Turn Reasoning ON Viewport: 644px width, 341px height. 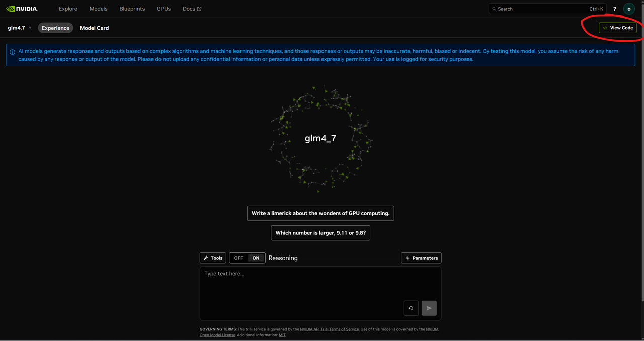click(x=256, y=258)
